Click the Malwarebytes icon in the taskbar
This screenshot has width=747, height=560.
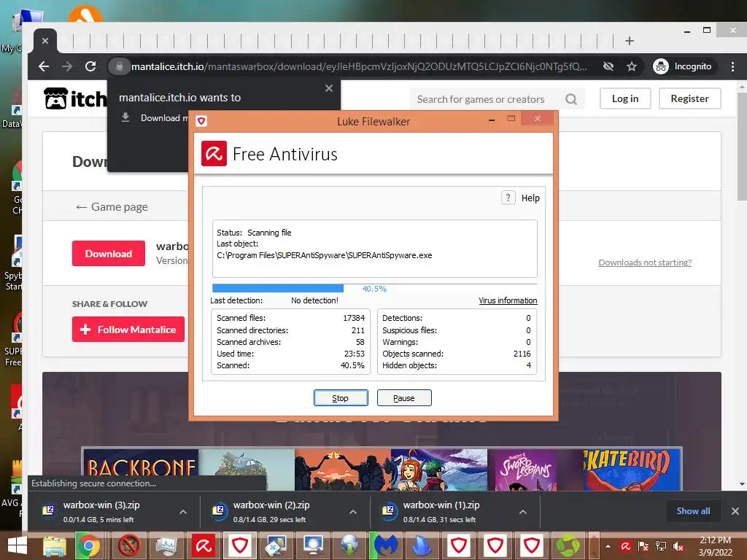pos(385,545)
